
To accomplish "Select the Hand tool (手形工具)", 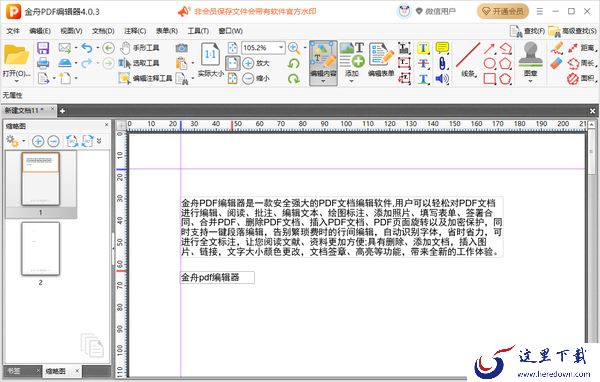I will click(140, 48).
